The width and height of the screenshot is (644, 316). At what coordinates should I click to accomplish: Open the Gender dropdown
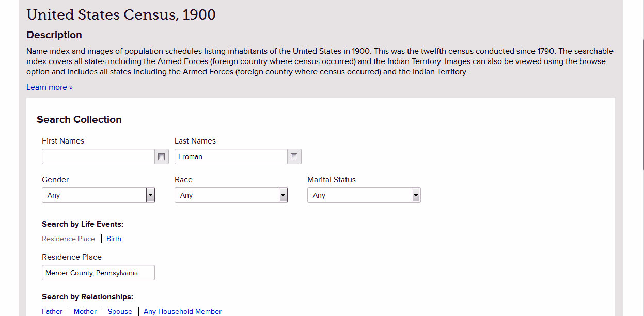coord(98,195)
